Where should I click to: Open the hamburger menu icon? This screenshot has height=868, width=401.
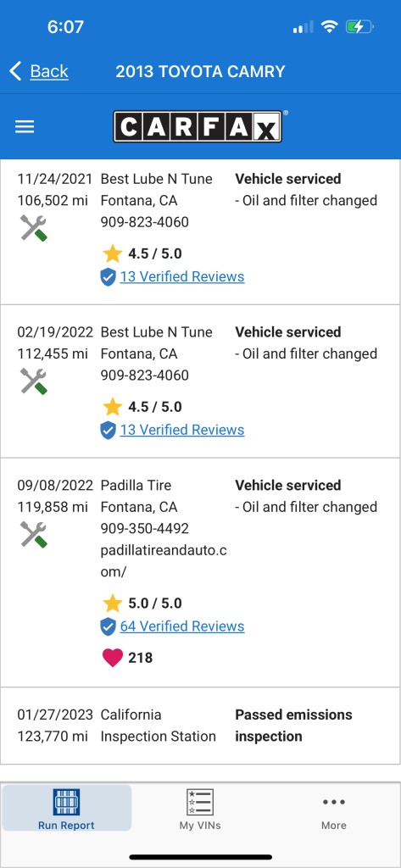[x=25, y=127]
